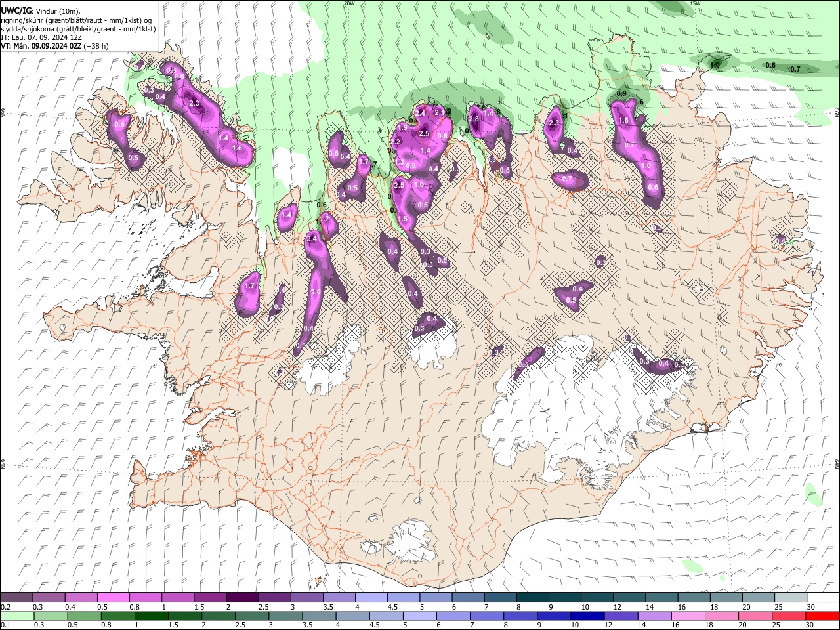Viewport: 840px width, 630px height.
Task: Click the '25' label under the snow legend row
Action: [x=777, y=607]
